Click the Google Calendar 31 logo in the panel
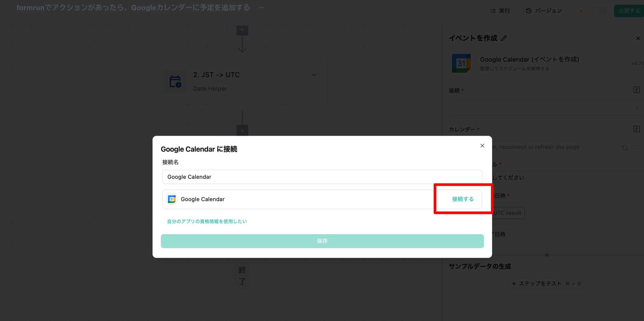 [461, 63]
